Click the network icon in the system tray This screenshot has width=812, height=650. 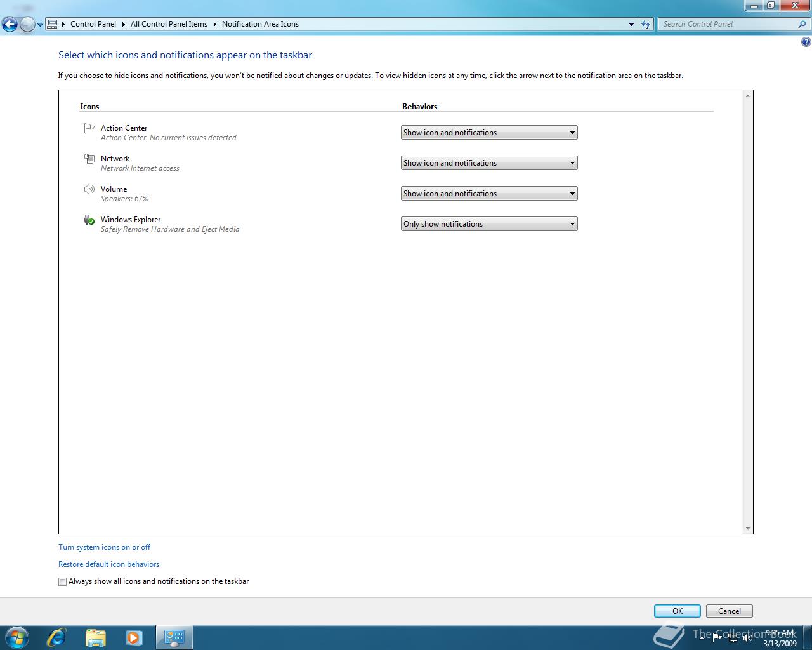(x=733, y=637)
